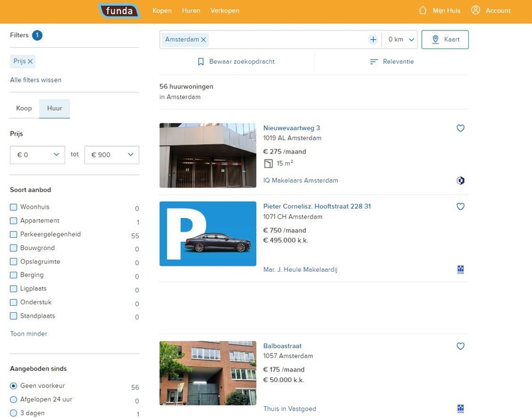Click the location search input field
Viewport: 532px width, 418px height.
(288, 40)
